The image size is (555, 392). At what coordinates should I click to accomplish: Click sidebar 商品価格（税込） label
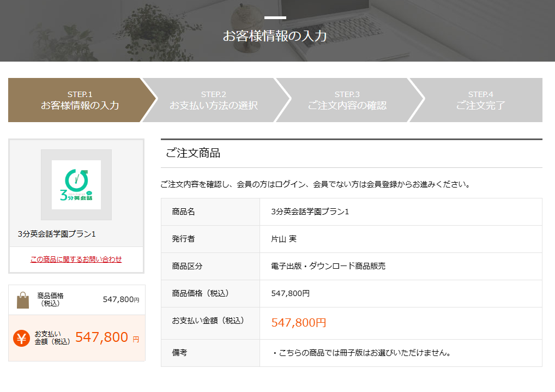[50, 299]
